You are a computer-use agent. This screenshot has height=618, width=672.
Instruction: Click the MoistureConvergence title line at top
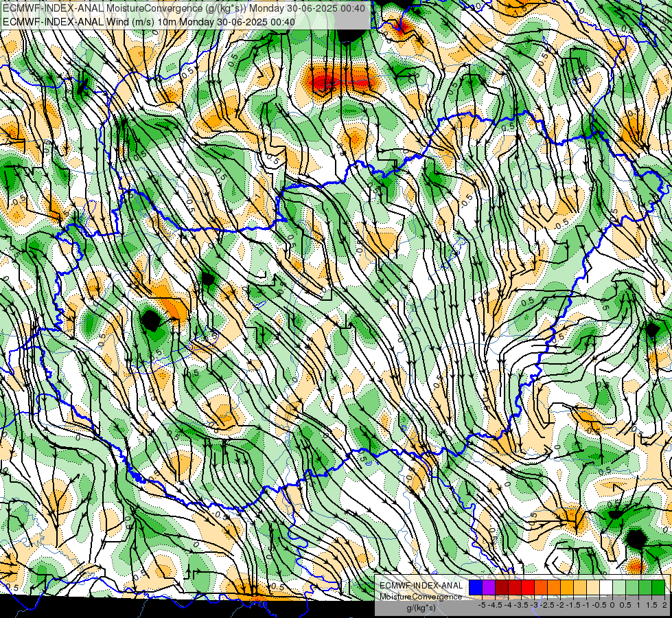(x=184, y=8)
